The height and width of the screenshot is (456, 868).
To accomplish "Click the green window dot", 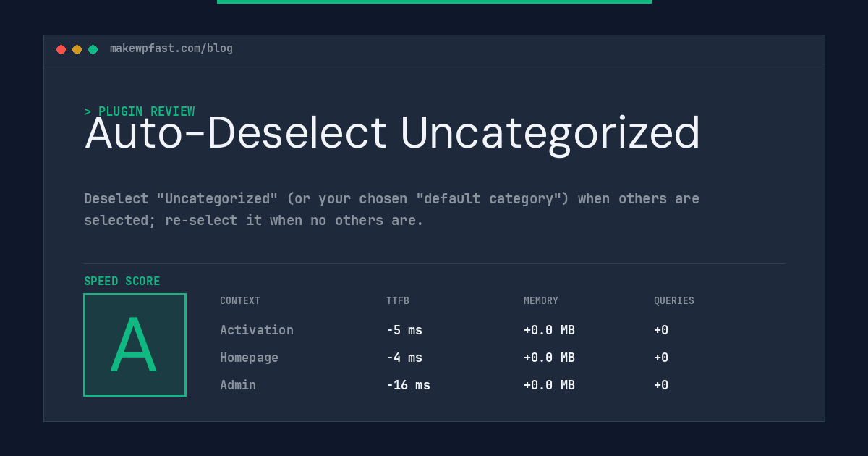I will point(93,49).
